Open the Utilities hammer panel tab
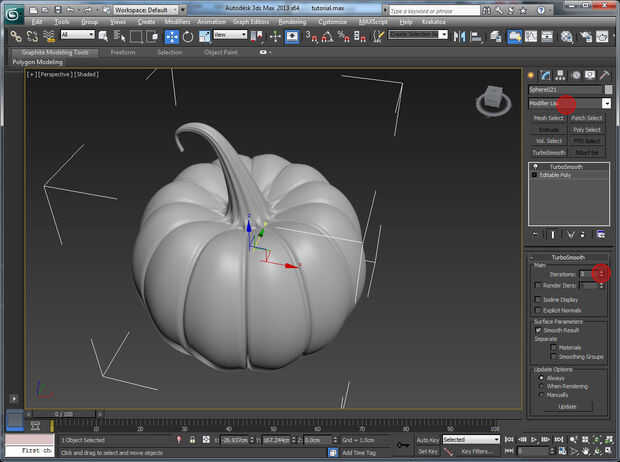Screen dimensions: 620x462 (x=604, y=75)
